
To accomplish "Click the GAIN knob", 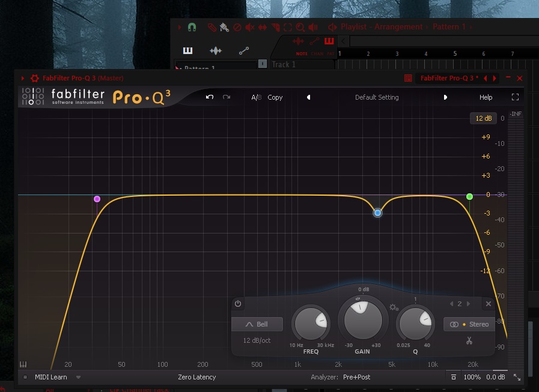I will [363, 319].
